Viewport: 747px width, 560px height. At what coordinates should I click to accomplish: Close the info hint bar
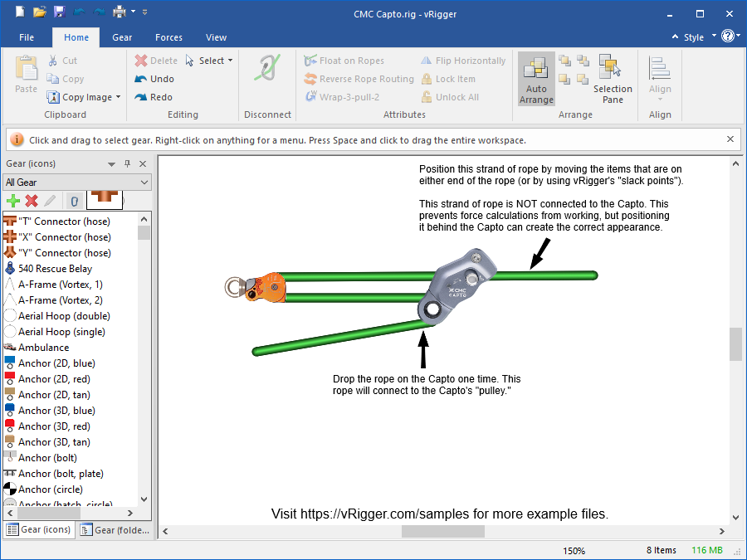(x=730, y=139)
